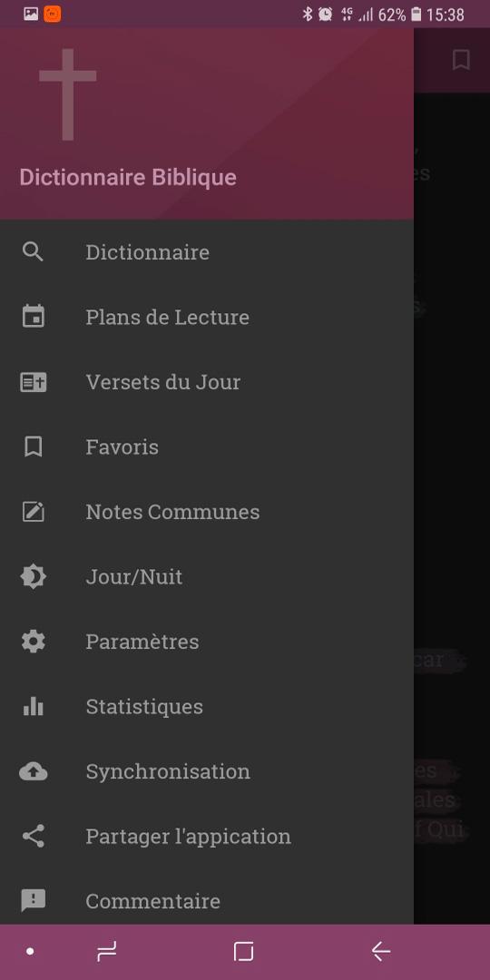
Task: Tap the note-edit icon for Notes Communes
Action: [34, 512]
